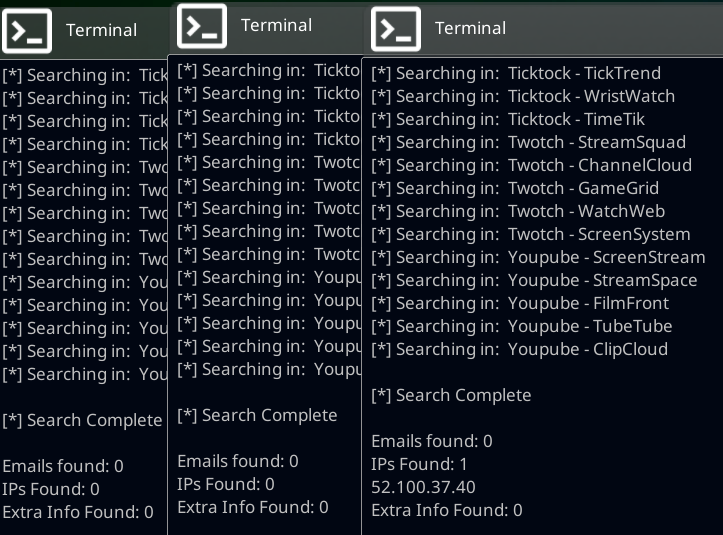Select the Youpube - ClipCloud line
Image resolution: width=723 pixels, height=535 pixels.
pos(519,349)
